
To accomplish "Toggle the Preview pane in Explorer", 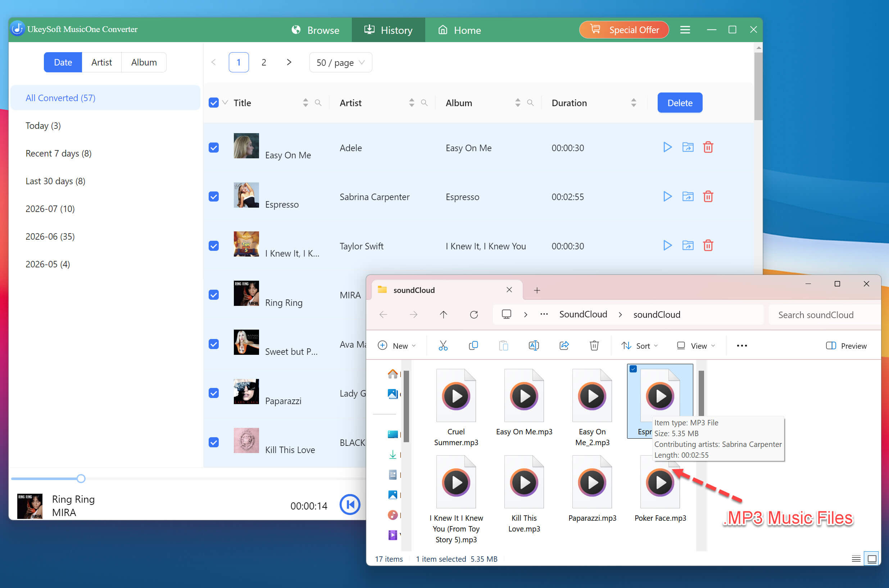I will pos(846,346).
